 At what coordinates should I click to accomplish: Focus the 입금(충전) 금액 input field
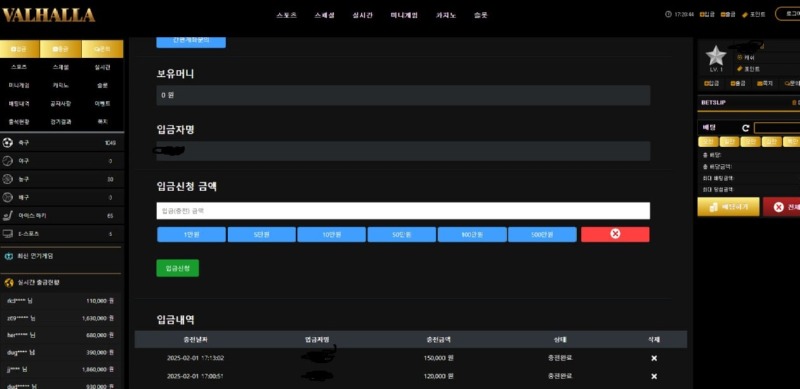pyautogui.click(x=403, y=210)
